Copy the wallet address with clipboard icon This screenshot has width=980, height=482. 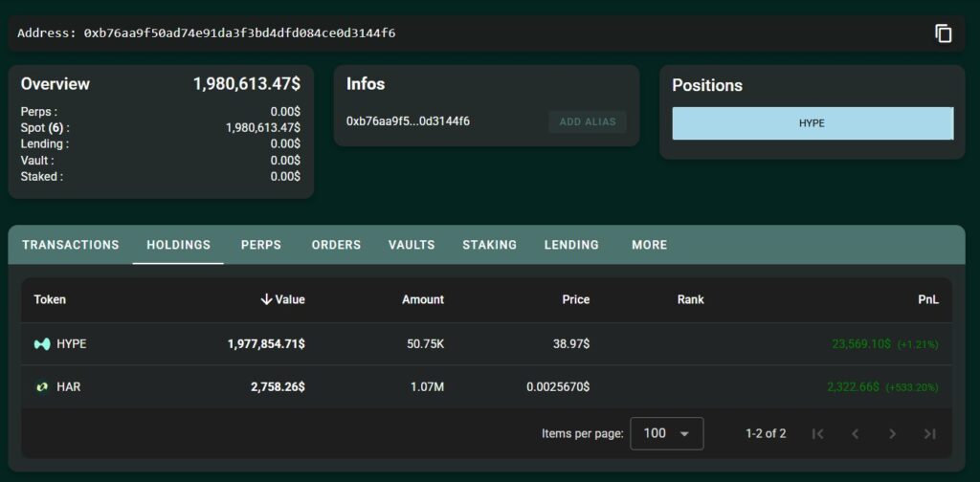click(x=943, y=33)
